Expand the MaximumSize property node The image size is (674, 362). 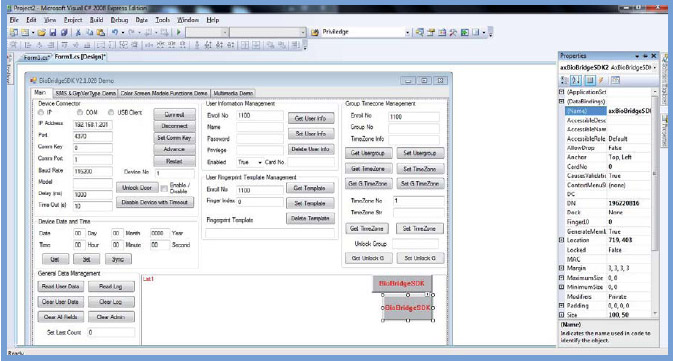(561, 278)
